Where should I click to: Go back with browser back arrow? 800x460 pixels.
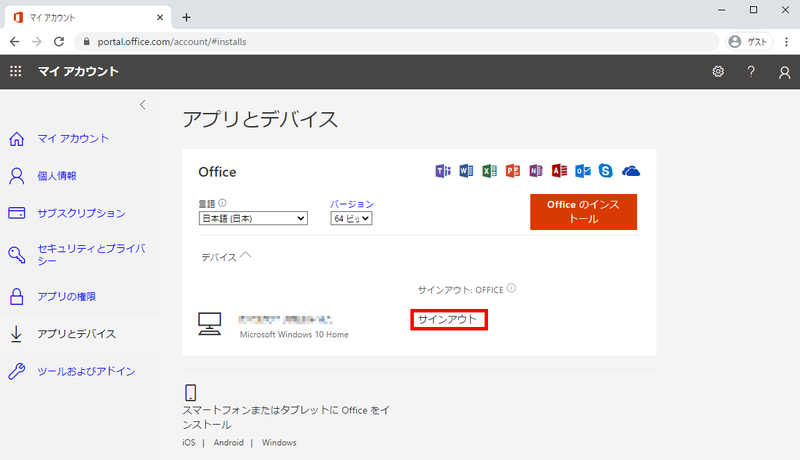coord(14,42)
